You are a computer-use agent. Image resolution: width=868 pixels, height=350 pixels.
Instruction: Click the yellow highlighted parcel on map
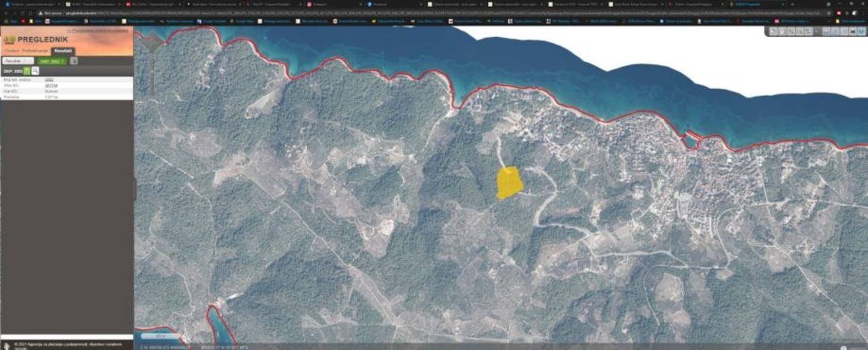509,183
